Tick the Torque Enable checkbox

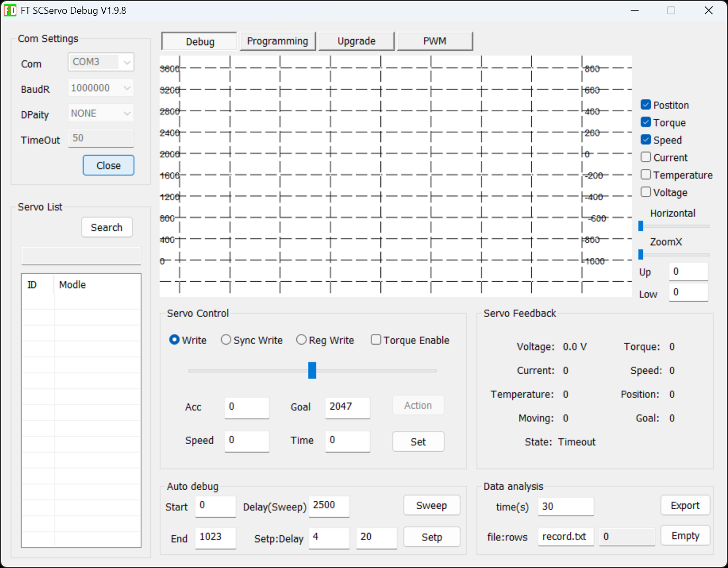click(x=376, y=340)
